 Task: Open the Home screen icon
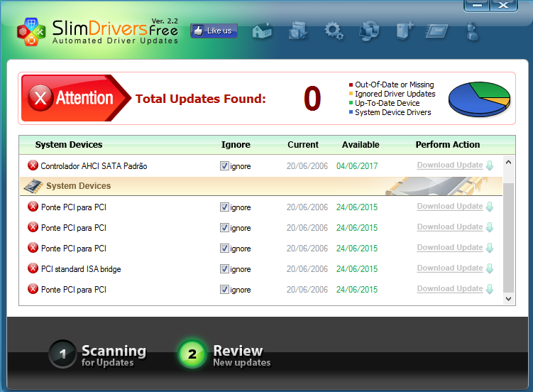(x=262, y=31)
